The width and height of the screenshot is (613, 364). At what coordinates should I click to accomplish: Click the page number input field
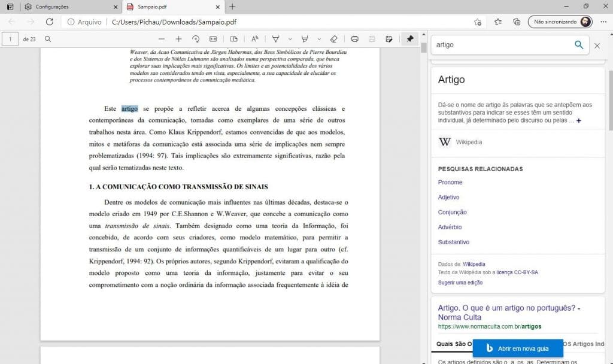(x=10, y=39)
